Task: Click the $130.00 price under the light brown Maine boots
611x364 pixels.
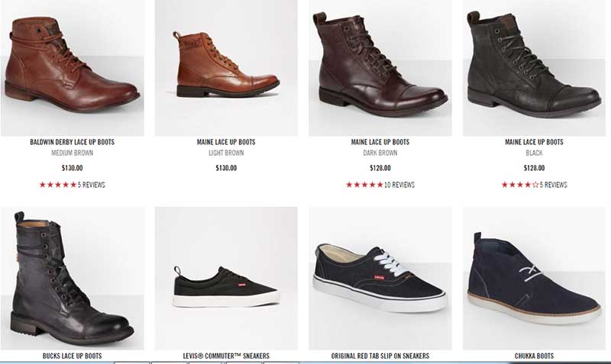Action: pyautogui.click(x=226, y=168)
